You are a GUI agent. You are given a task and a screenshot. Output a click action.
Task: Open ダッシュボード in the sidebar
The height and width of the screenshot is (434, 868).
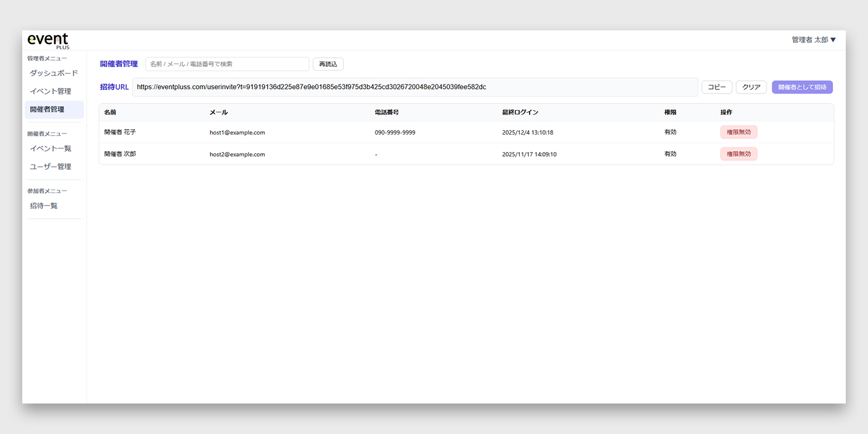(x=54, y=73)
